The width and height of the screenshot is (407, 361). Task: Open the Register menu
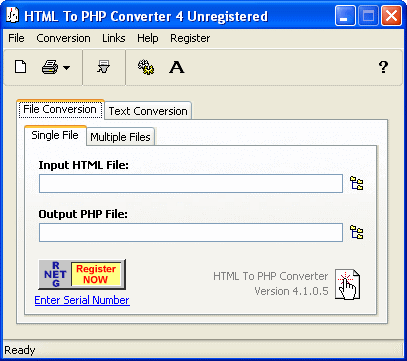tap(190, 38)
